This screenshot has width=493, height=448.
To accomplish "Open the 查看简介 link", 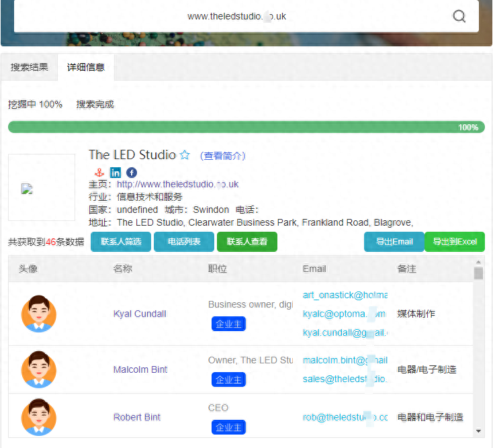I will tap(222, 156).
